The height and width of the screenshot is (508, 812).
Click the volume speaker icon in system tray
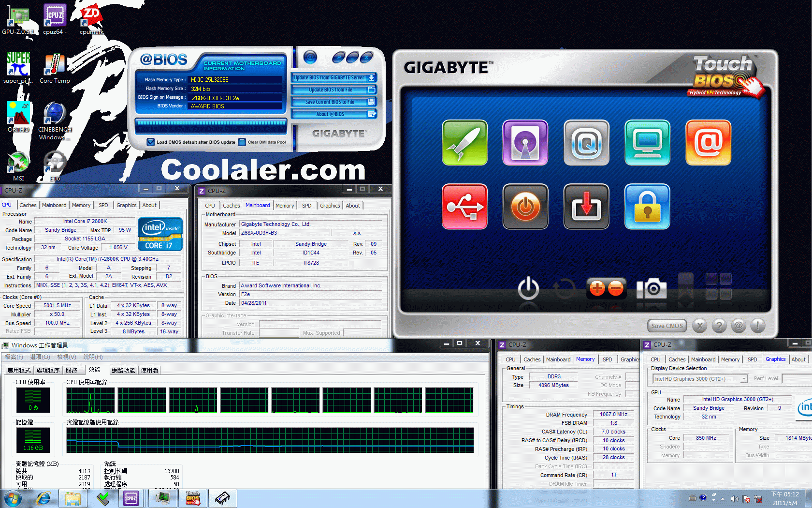pos(734,498)
